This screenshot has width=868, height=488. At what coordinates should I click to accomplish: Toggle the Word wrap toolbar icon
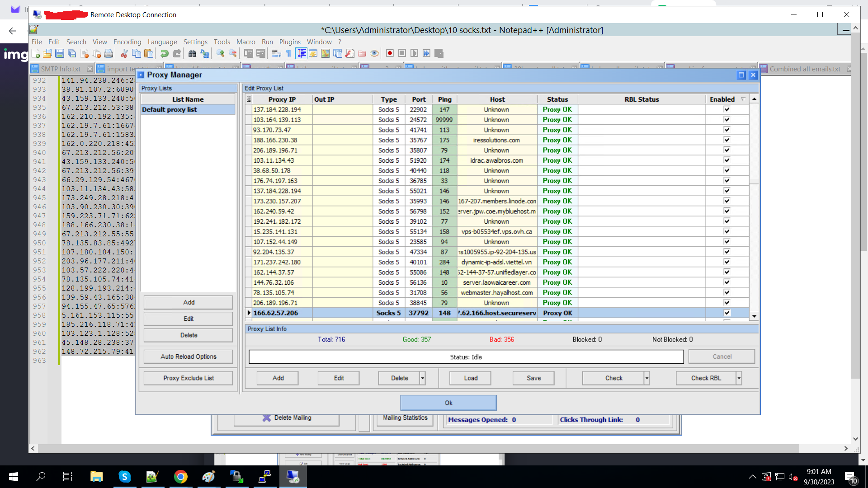(276, 53)
